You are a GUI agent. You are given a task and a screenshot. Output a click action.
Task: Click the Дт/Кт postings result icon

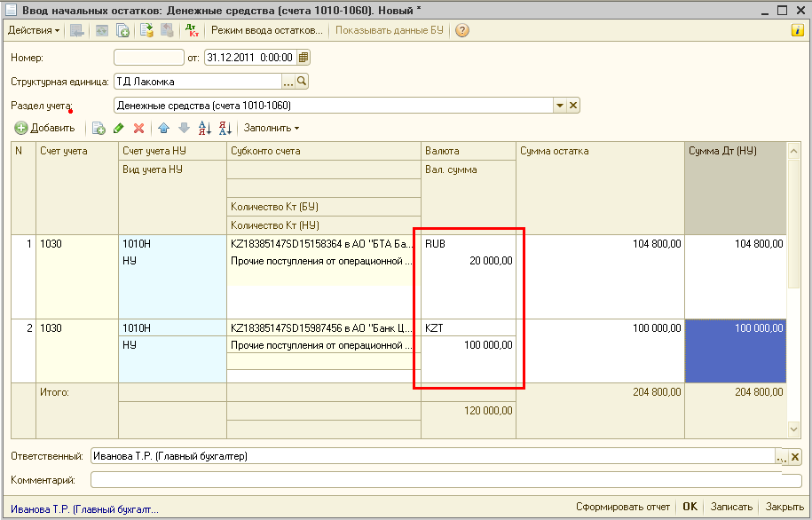192,30
